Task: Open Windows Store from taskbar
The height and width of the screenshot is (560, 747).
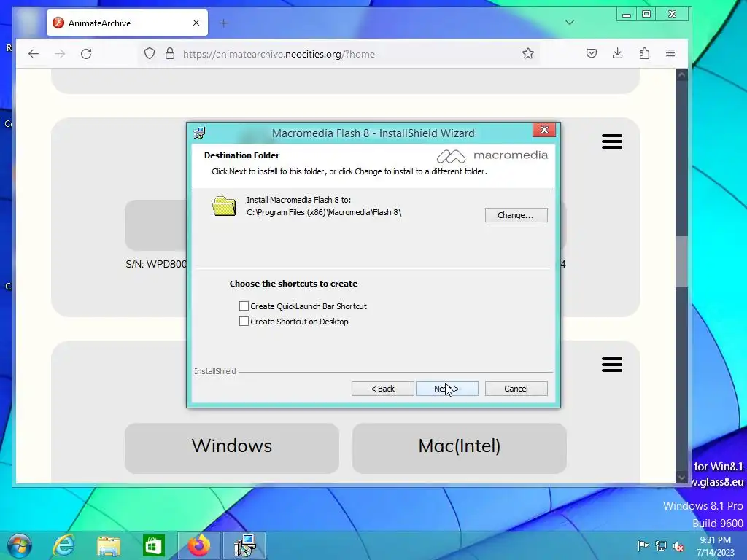Action: [153, 545]
